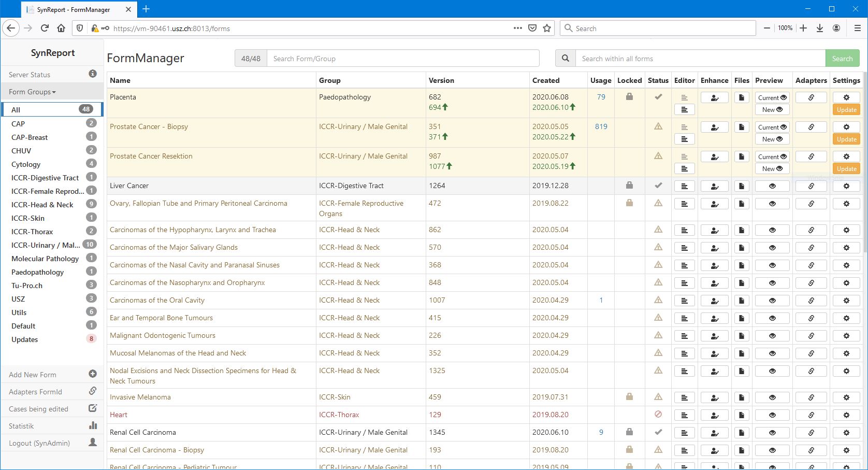Click the tracking protection shield in the address bar
The height and width of the screenshot is (470, 868).
coord(79,28)
